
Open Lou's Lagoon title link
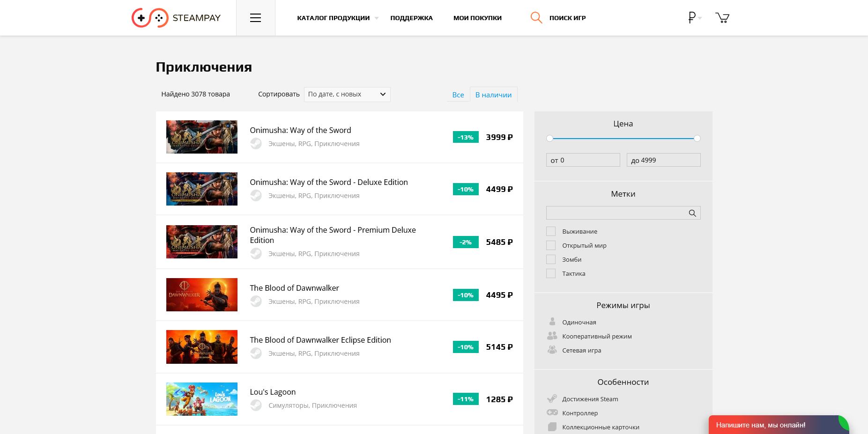pyautogui.click(x=273, y=392)
